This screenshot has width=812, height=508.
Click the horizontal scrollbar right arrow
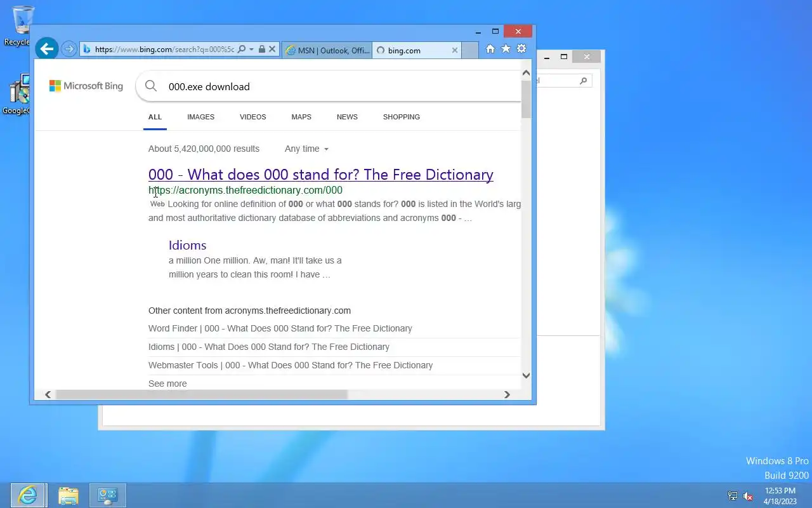point(506,394)
